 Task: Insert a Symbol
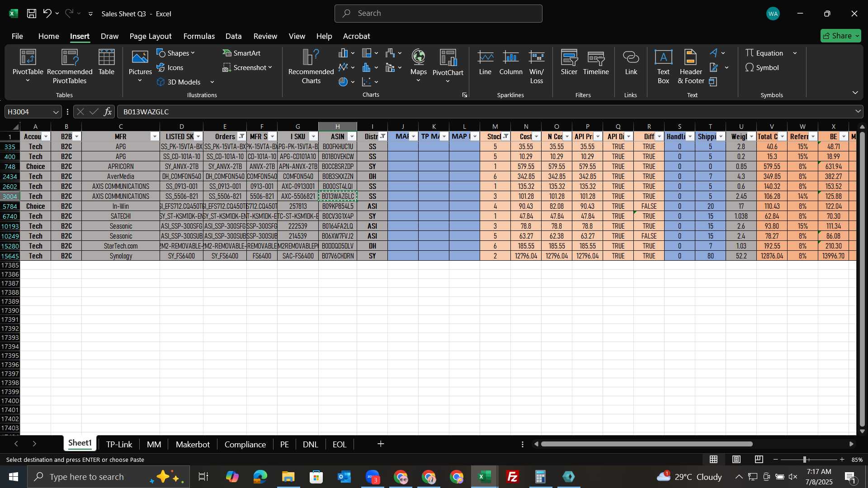[762, 67]
